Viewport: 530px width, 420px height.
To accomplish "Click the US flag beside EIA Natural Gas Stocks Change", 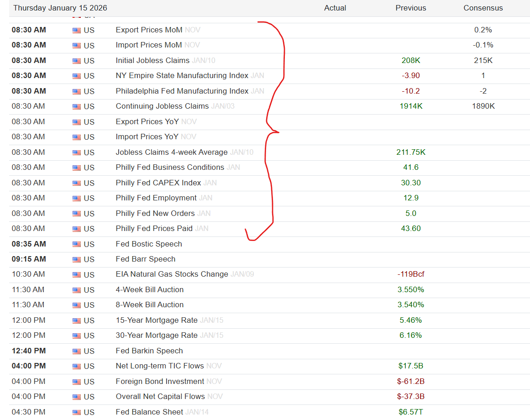I will (x=76, y=275).
